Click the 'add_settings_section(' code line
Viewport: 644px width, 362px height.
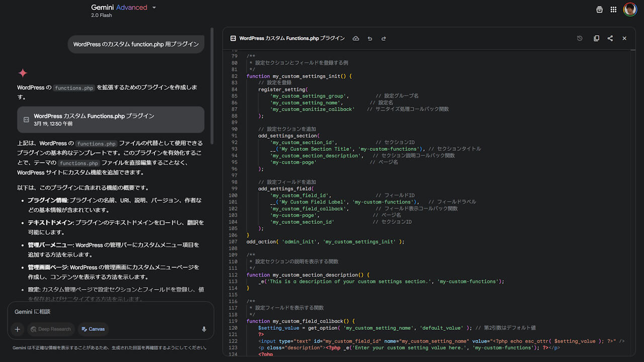(288, 136)
